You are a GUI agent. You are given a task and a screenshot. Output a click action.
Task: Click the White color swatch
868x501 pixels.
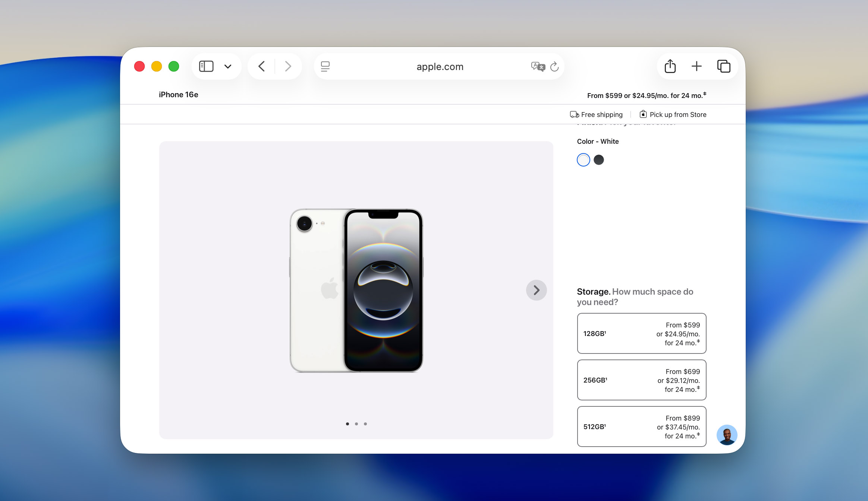click(x=583, y=159)
